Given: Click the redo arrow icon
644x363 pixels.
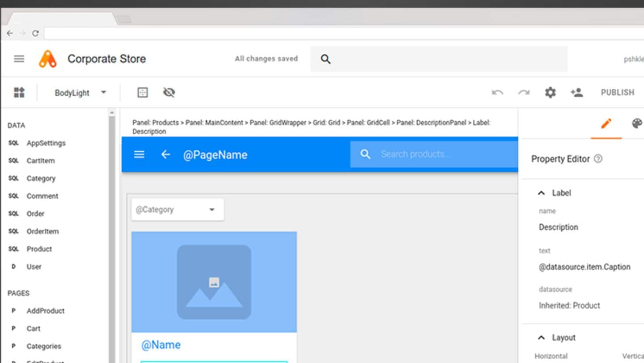Looking at the screenshot, I should 524,93.
